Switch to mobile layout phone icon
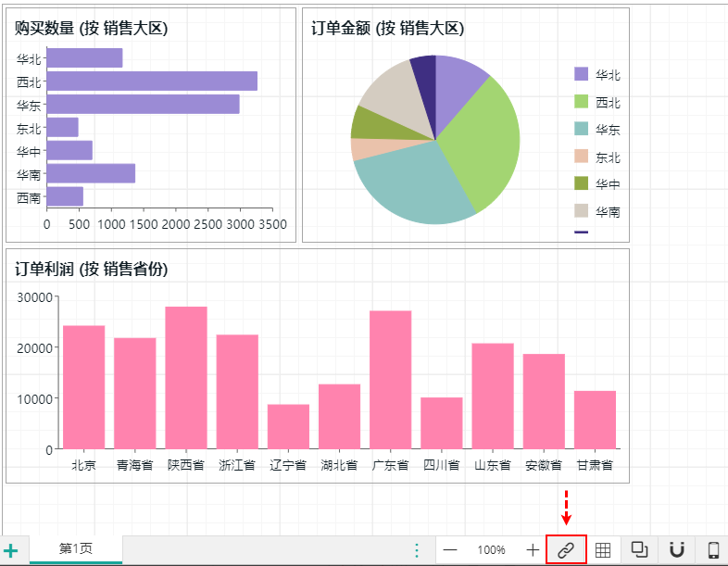This screenshot has width=728, height=566. click(713, 550)
